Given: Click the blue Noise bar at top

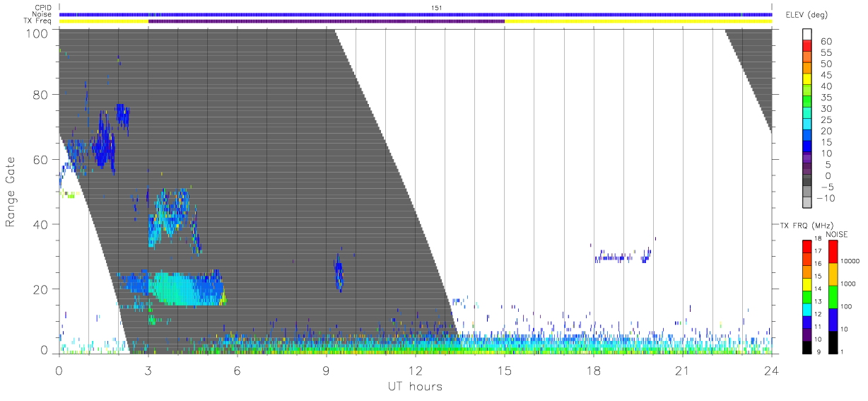Looking at the screenshot, I should tap(416, 14).
